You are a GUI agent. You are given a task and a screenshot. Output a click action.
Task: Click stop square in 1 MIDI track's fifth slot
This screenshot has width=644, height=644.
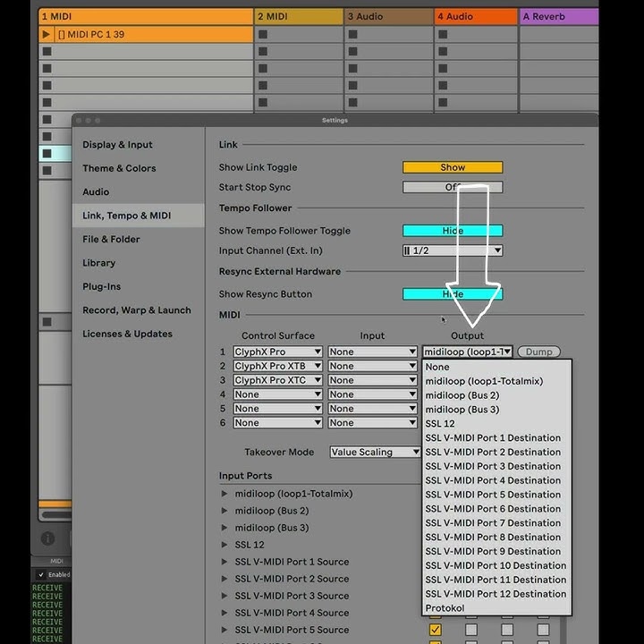click(47, 102)
